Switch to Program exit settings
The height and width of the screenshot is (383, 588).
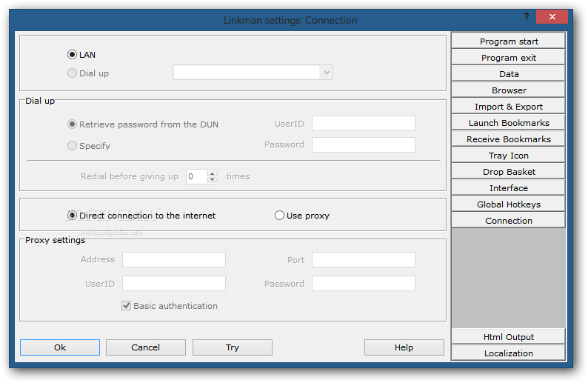[x=509, y=57]
